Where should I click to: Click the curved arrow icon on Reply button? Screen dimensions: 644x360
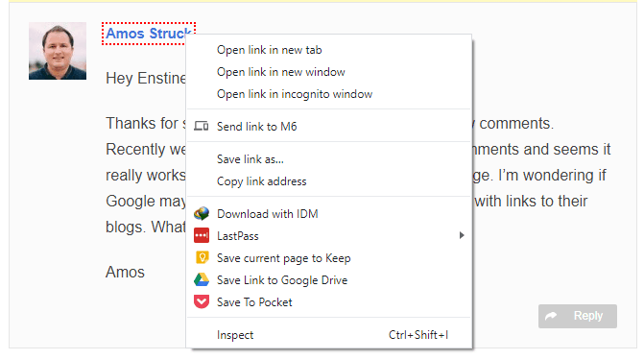pyautogui.click(x=551, y=316)
